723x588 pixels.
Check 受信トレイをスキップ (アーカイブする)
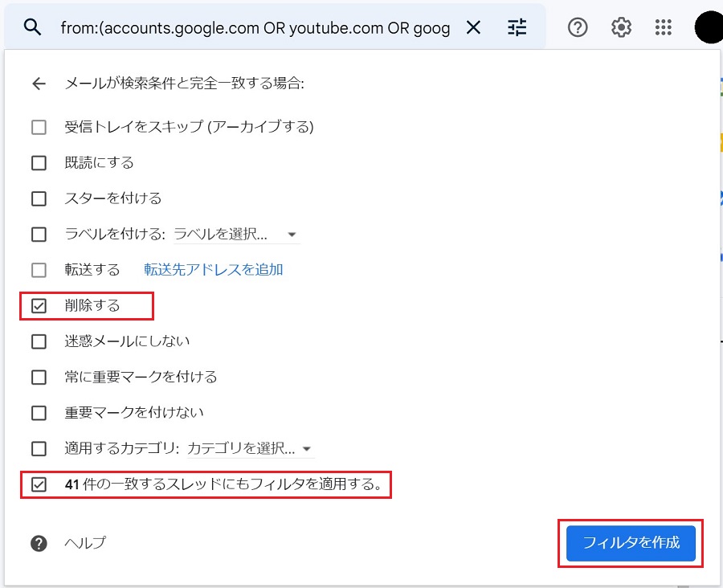point(39,127)
